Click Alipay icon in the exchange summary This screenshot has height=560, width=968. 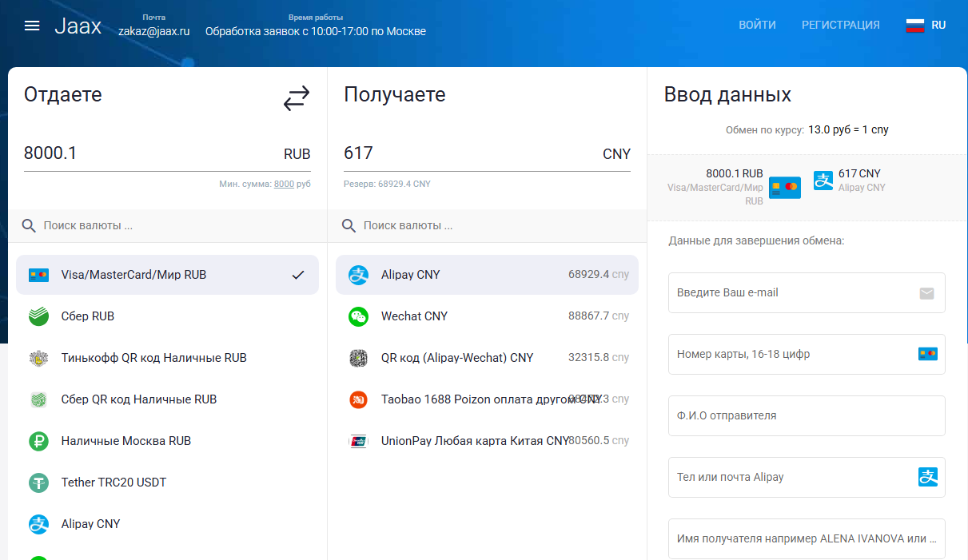tap(823, 181)
